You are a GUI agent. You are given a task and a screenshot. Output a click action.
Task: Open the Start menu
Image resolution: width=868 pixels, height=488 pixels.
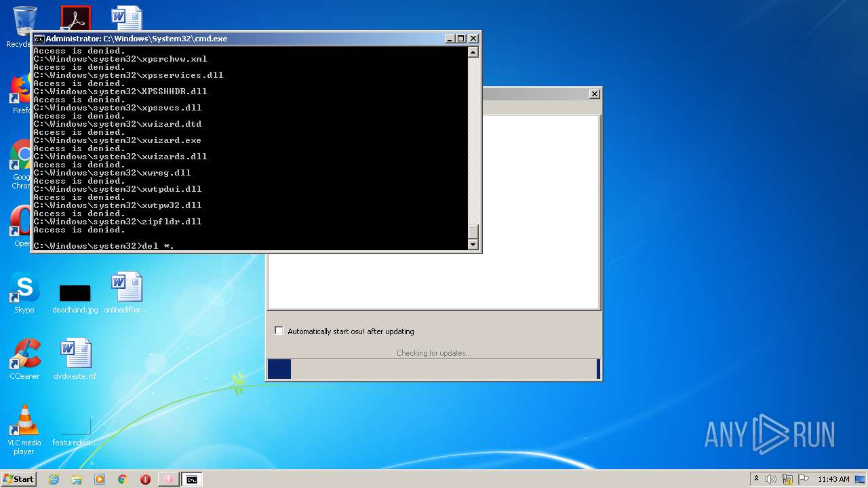click(x=18, y=479)
